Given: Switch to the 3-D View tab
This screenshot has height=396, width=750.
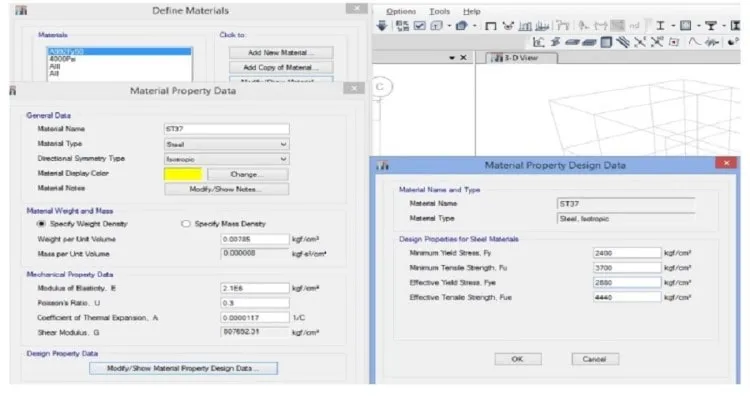Looking at the screenshot, I should [x=521, y=58].
